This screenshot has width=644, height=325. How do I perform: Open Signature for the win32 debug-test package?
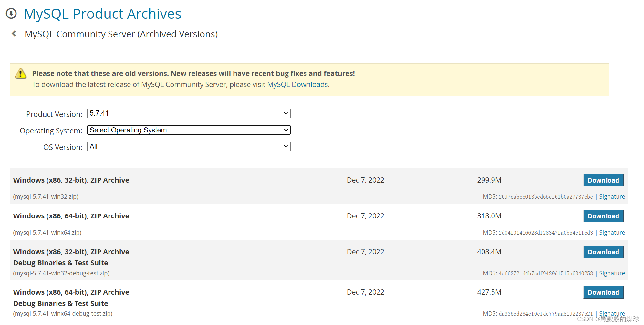point(612,273)
